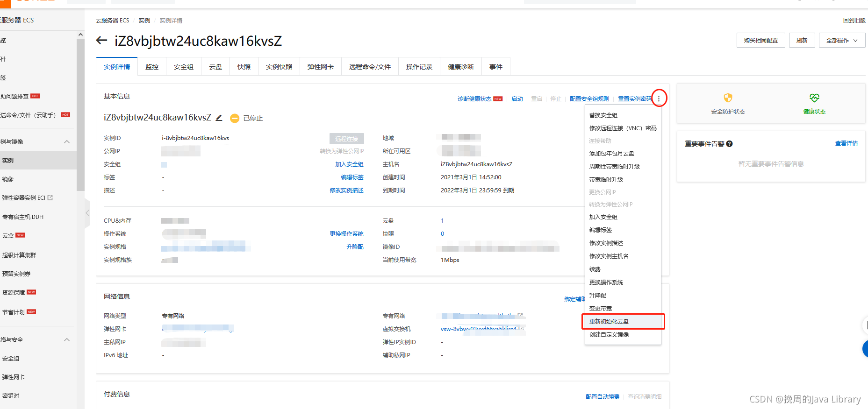Go back using the left arrow icon
The image size is (868, 409).
click(x=101, y=41)
